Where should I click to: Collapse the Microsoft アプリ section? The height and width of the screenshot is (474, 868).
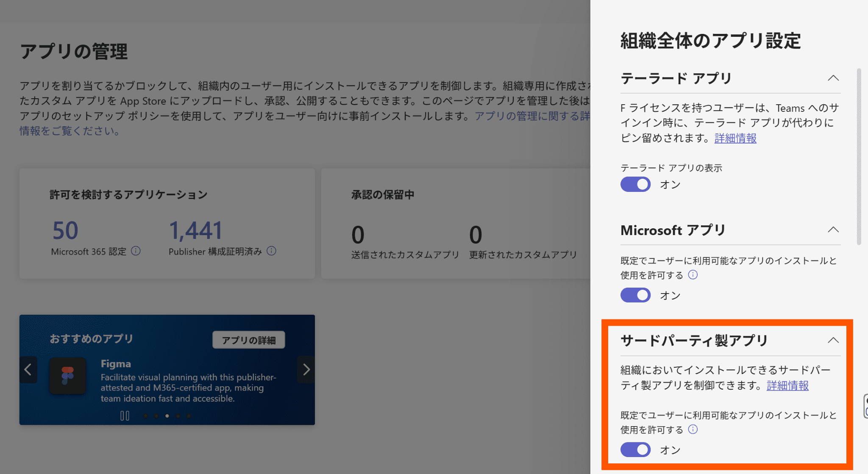[x=833, y=230]
